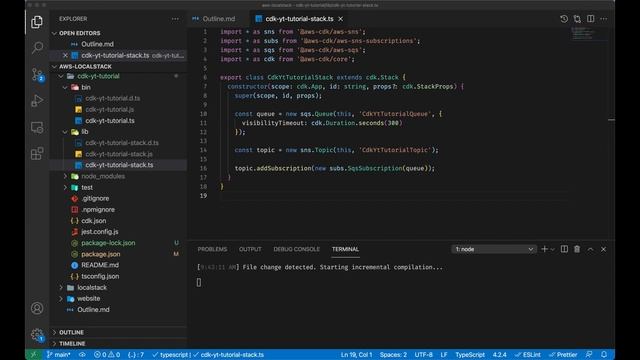
Task: Open the Remote Explorer view
Action: tap(37, 127)
